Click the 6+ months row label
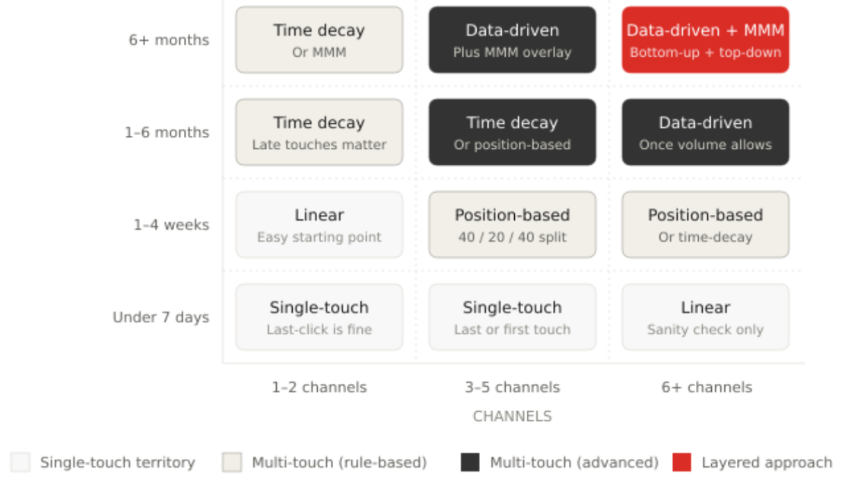Image resolution: width=868 pixels, height=488 pixels. click(x=169, y=40)
